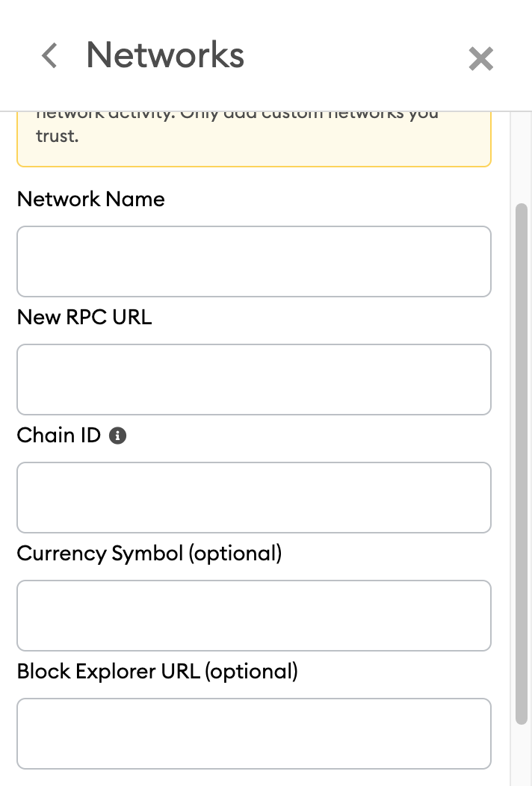Screen dimensions: 532x786
Task: Click the 'Block Explorer URL (optional)' label
Action: pos(157,672)
